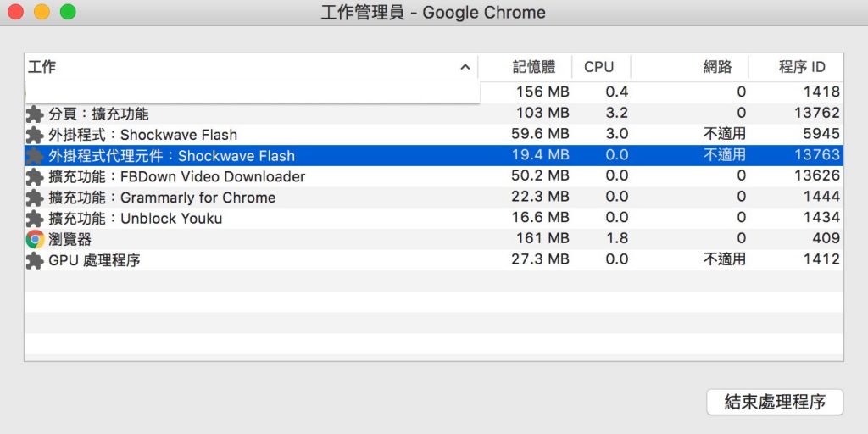Click puzzle icon beside FBDown Video Downloader
This screenshot has width=868, height=434.
(35, 177)
